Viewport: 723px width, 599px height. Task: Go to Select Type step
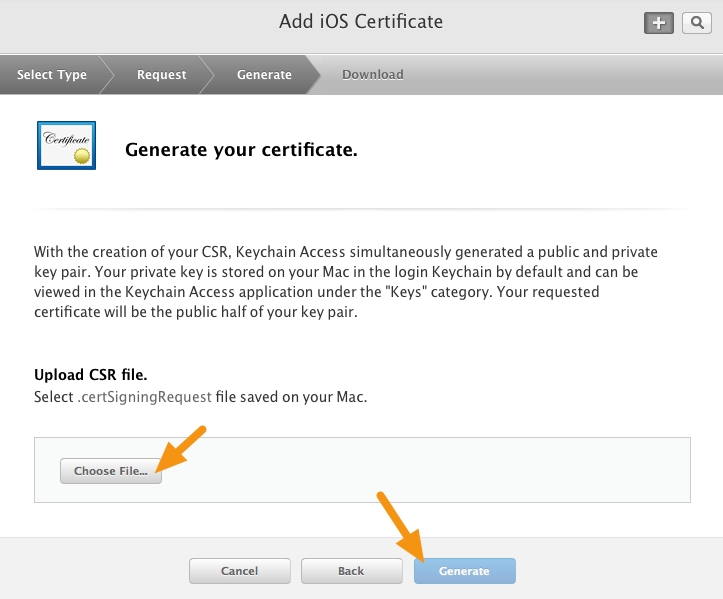tap(52, 74)
